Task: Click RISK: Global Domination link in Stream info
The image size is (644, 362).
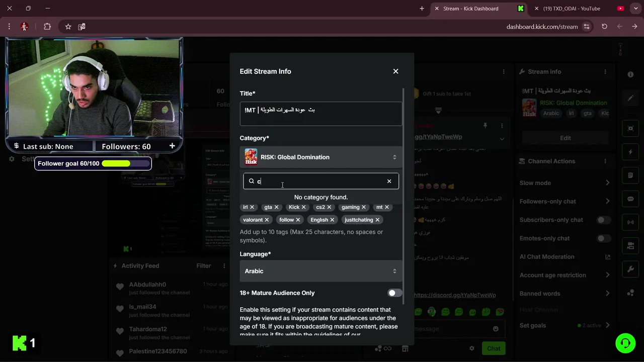Action: [x=574, y=103]
